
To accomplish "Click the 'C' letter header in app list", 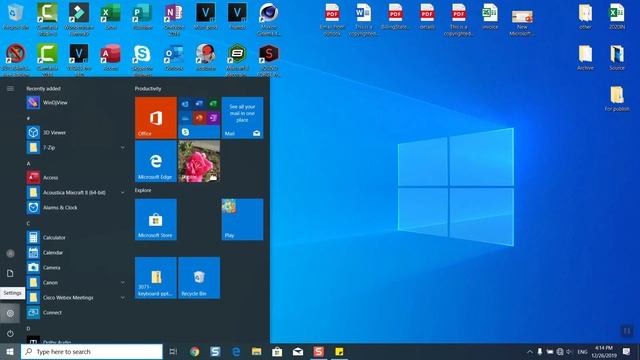I will pos(29,223).
